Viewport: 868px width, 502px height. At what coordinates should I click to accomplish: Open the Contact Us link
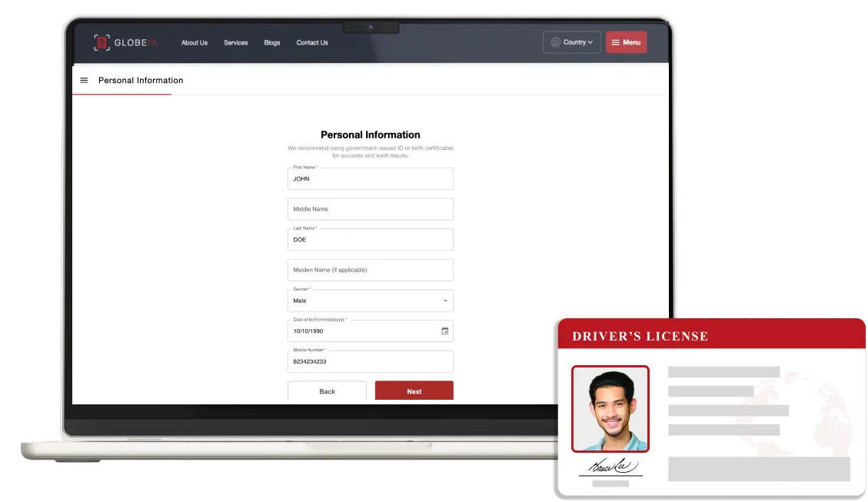pyautogui.click(x=312, y=42)
